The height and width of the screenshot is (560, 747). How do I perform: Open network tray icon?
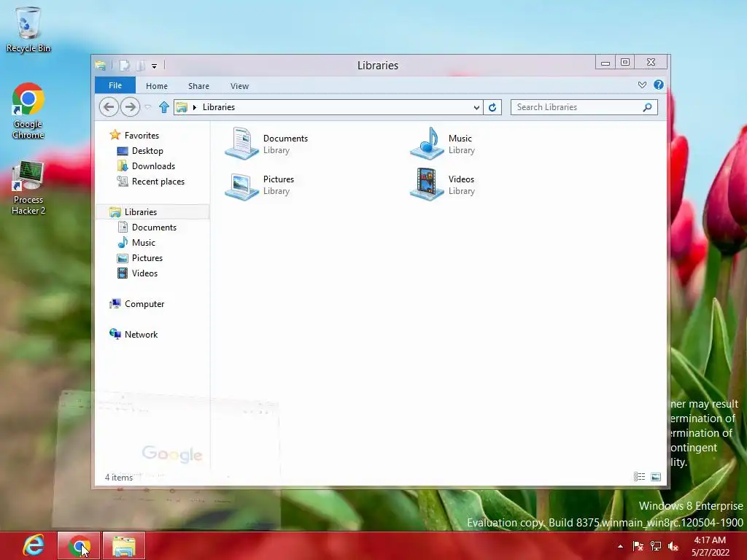coord(656,546)
